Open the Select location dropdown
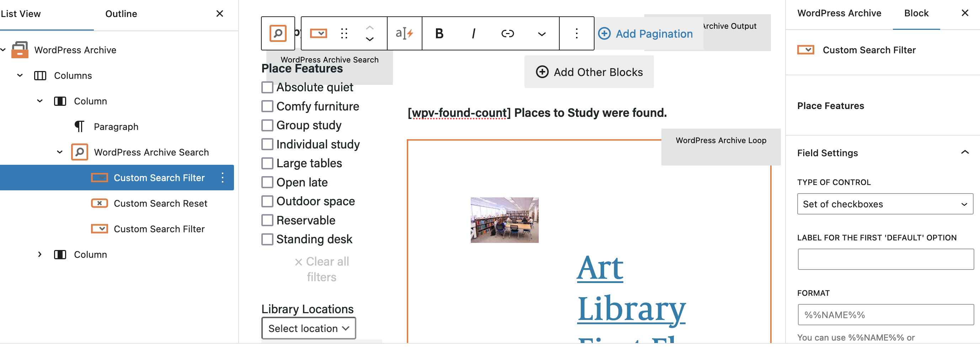The image size is (980, 348). coord(309,328)
